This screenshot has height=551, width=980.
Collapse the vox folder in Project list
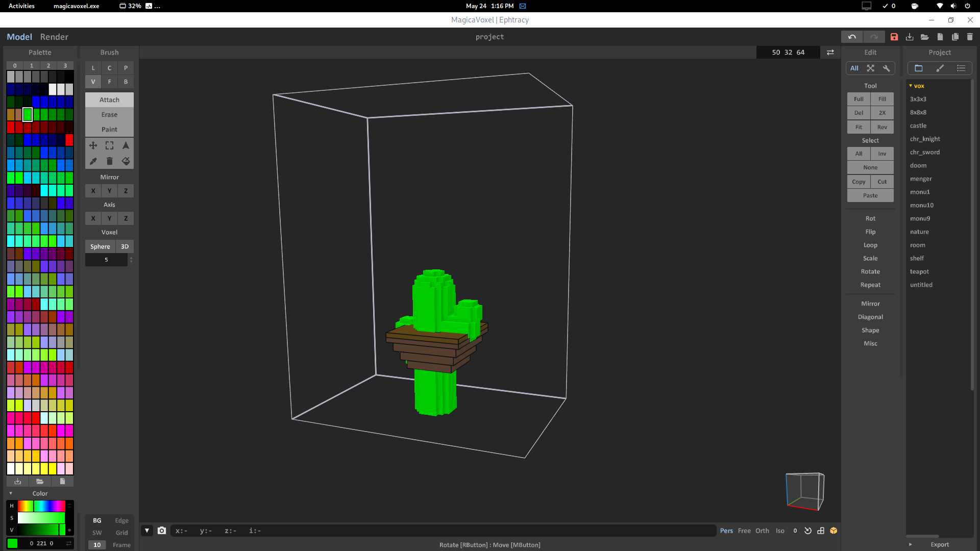point(911,86)
